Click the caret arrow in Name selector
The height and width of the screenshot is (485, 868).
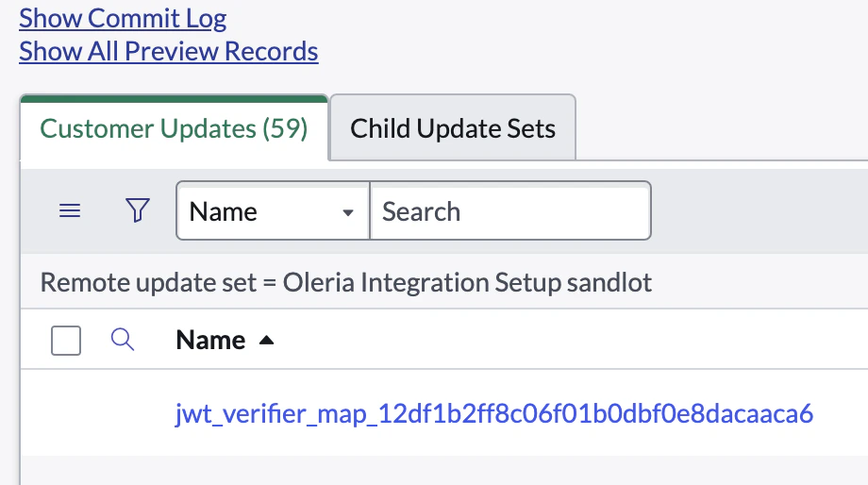click(x=348, y=212)
